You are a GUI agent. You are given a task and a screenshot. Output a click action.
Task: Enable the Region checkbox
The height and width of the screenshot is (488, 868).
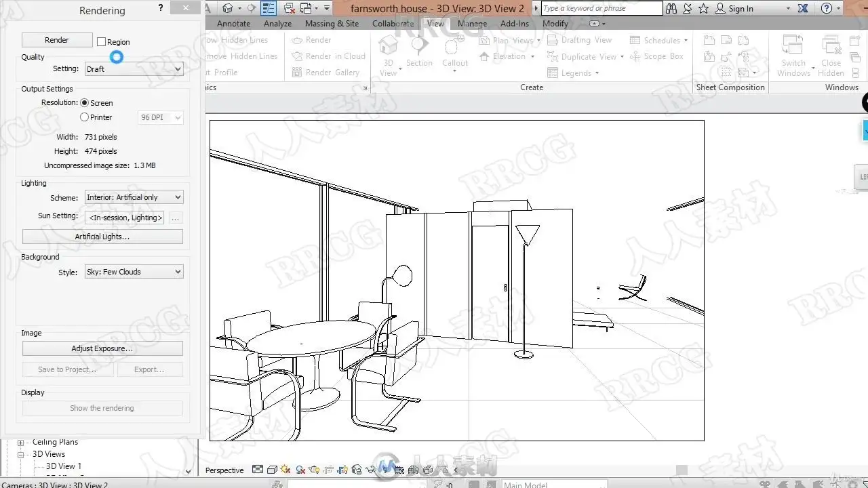101,42
